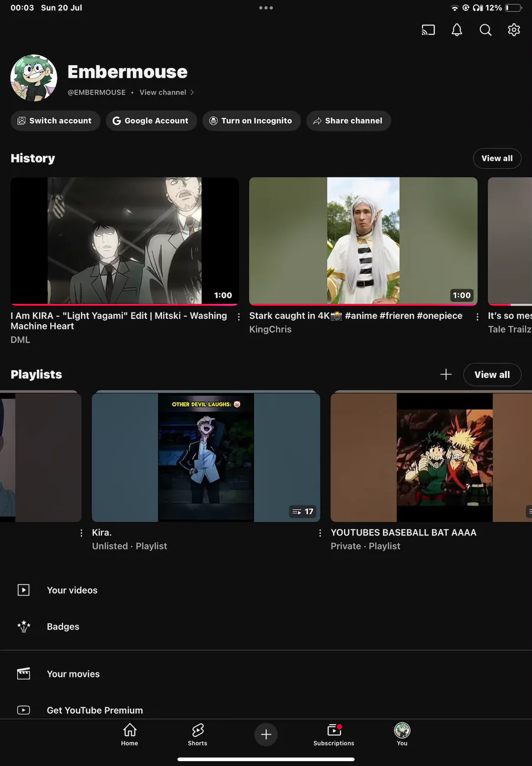Click the Playlists section heading
This screenshot has height=766, width=532.
[36, 374]
